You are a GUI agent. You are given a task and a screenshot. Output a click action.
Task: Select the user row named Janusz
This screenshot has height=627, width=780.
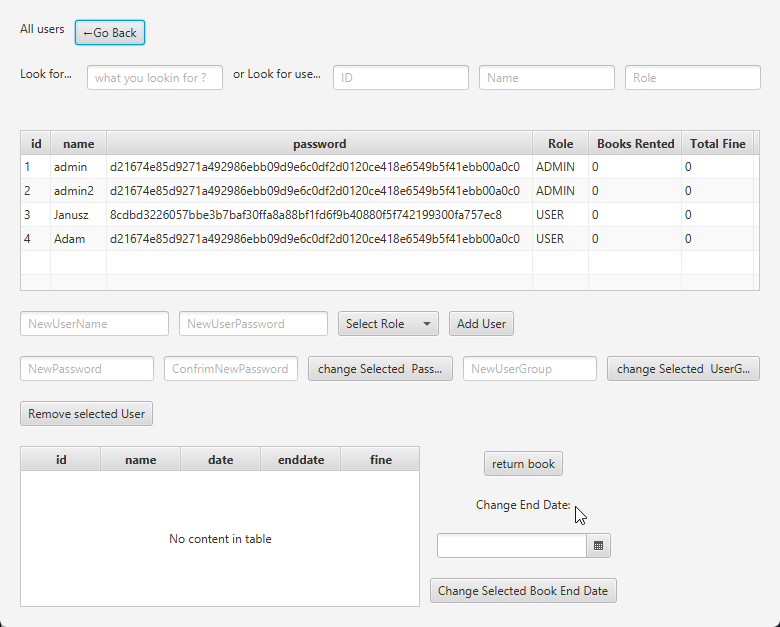point(390,214)
